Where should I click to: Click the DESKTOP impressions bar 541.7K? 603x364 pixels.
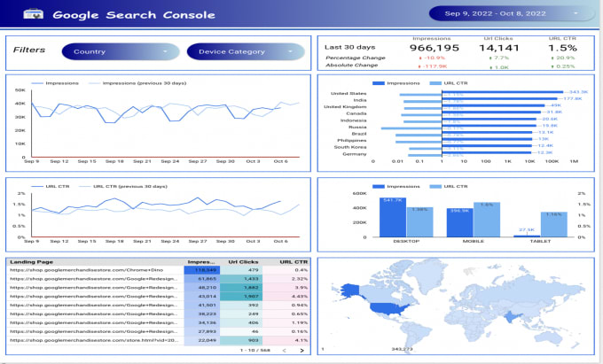tap(393, 217)
